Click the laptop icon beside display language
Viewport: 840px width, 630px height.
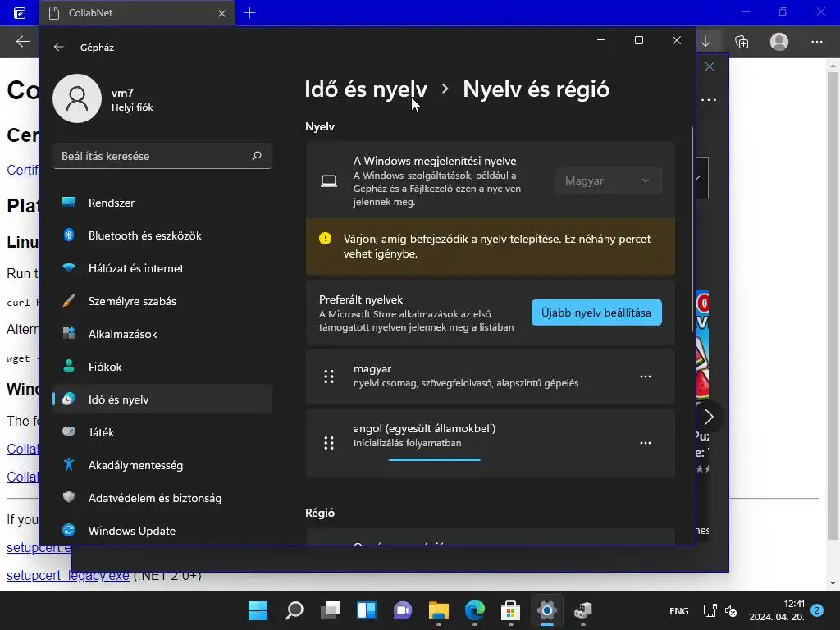(x=329, y=181)
